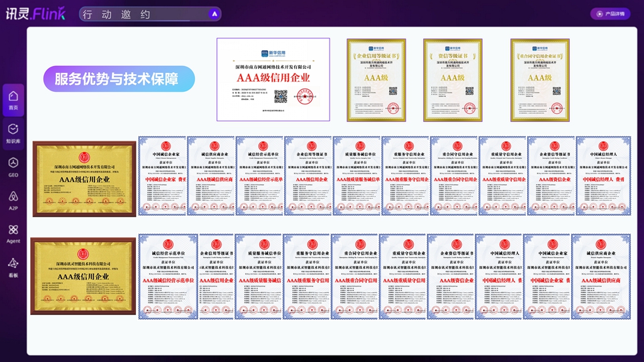This screenshot has height=362, width=644.
Task: Open 南方网通 诚信供应商企业 certificate
Action: click(x=211, y=176)
